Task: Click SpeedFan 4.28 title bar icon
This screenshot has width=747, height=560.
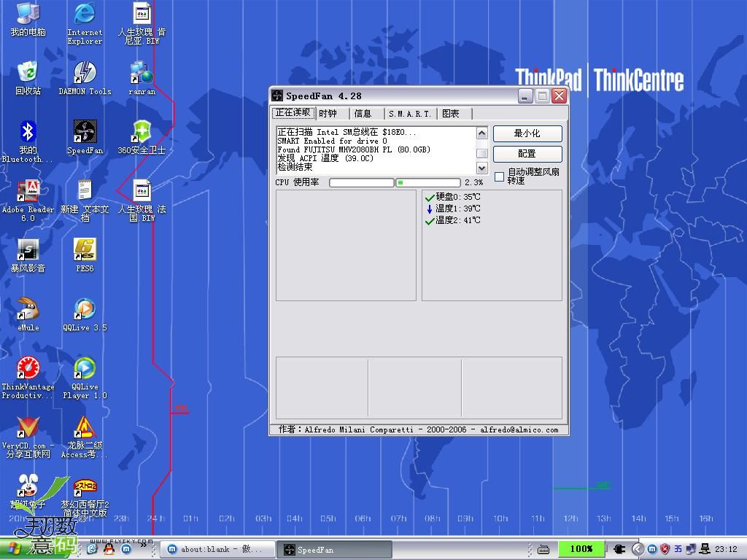Action: 277,96
